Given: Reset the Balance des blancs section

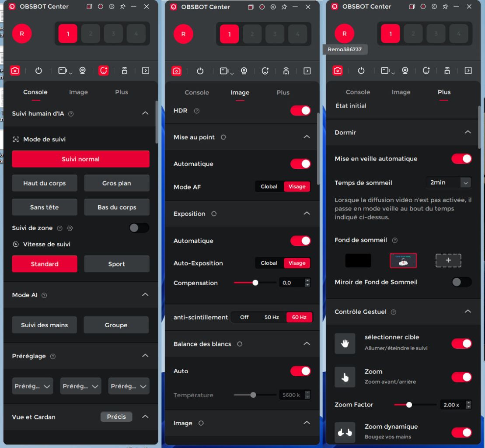Looking at the screenshot, I should click(240, 344).
